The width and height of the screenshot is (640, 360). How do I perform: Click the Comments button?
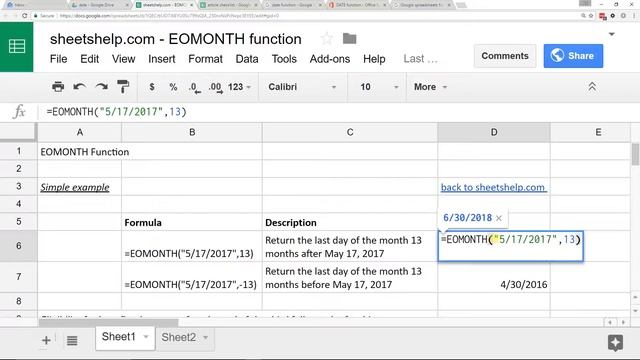click(505, 56)
